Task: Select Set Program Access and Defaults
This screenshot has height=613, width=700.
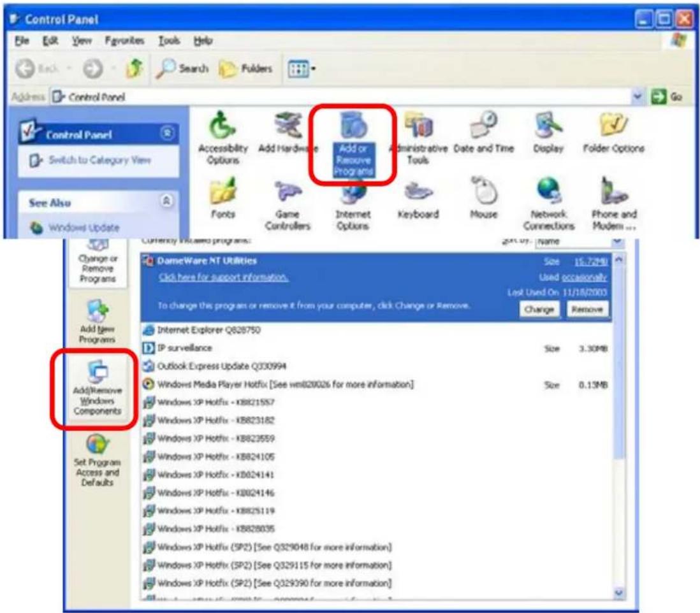Action: [97, 461]
